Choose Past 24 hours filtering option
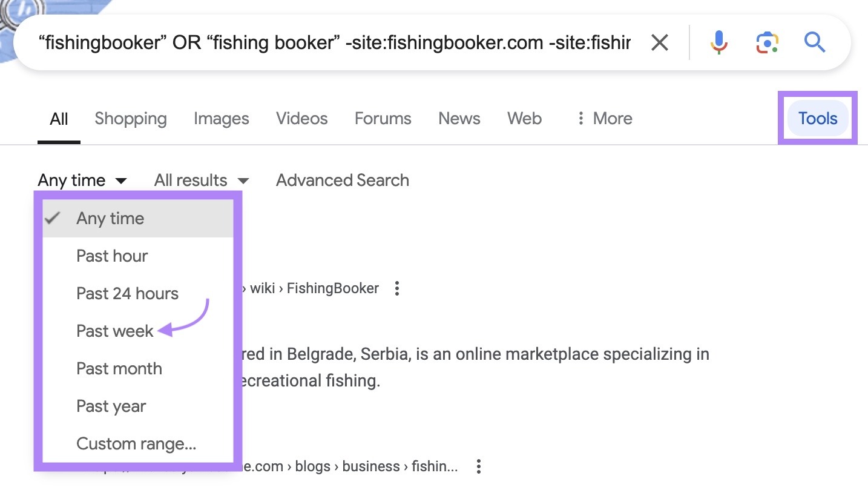This screenshot has height=487, width=868. (x=127, y=293)
